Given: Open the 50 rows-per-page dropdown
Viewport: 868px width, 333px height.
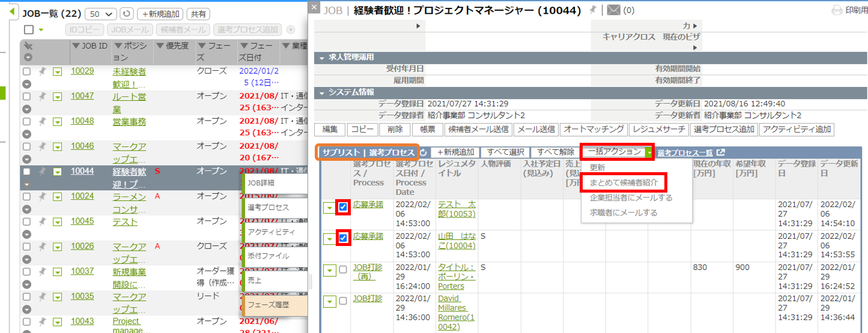Looking at the screenshot, I should pos(102,13).
